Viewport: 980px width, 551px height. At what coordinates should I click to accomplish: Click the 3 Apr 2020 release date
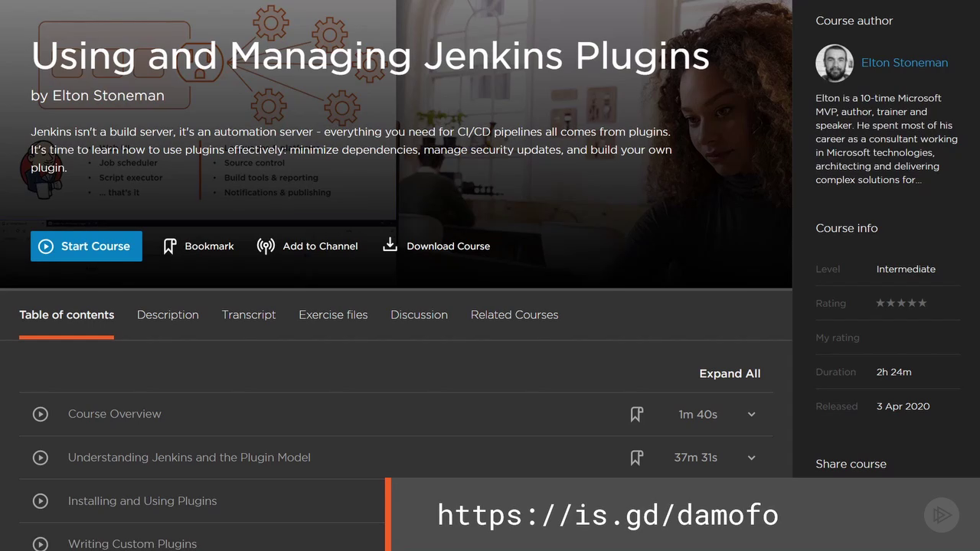point(903,406)
